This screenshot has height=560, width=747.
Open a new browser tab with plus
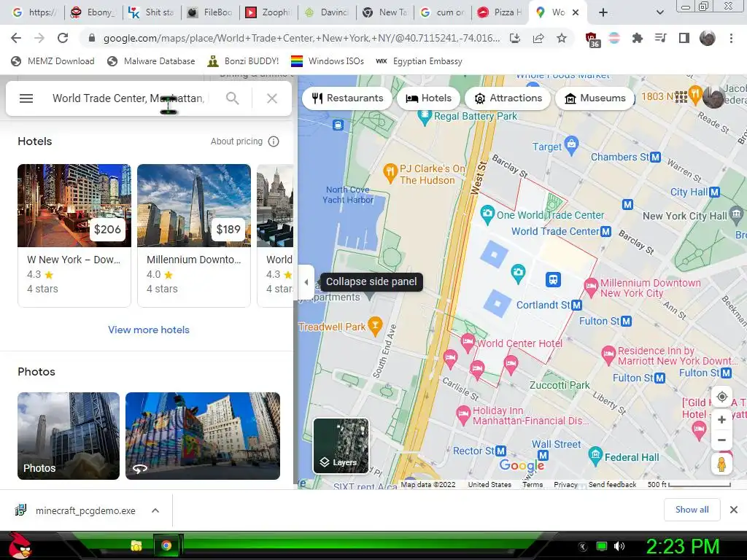[603, 12]
